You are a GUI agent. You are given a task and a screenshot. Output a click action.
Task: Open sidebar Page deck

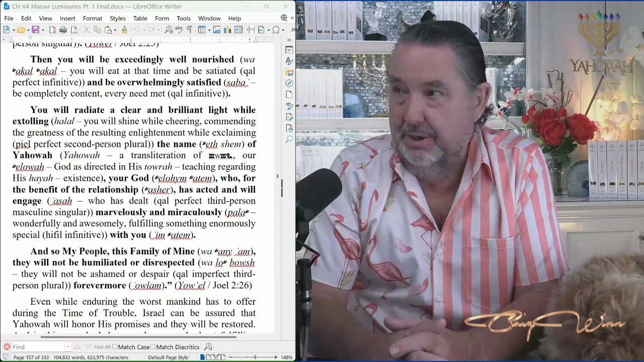point(289,95)
